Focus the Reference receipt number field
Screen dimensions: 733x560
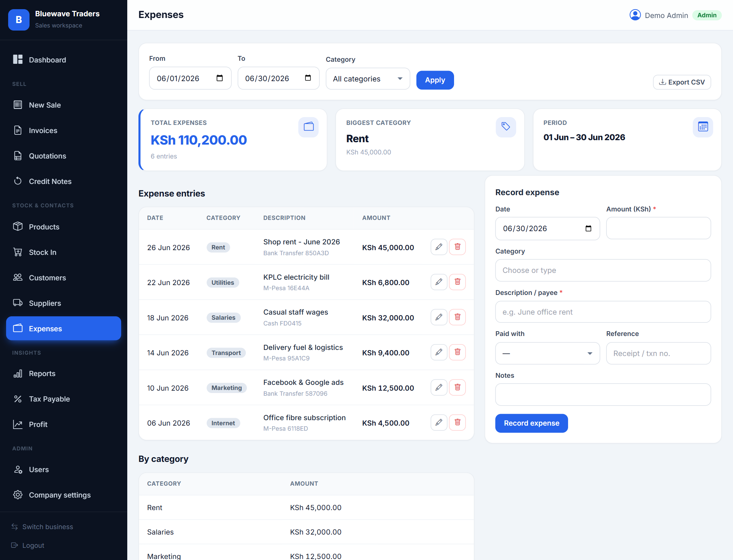click(x=658, y=353)
